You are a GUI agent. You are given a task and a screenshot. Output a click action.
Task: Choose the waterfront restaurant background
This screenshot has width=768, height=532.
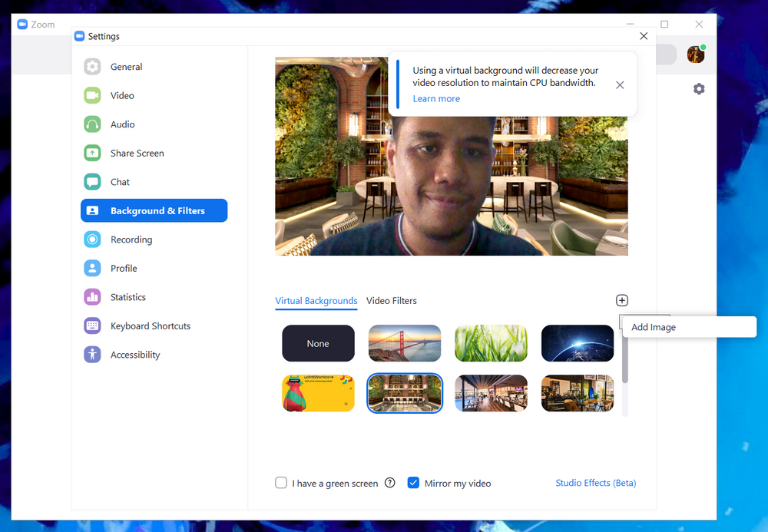click(491, 393)
